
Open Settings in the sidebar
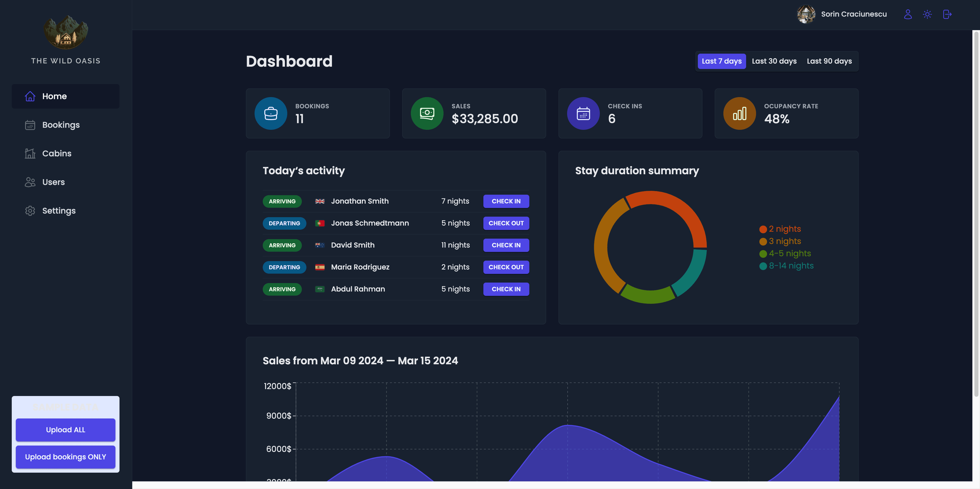65,211
